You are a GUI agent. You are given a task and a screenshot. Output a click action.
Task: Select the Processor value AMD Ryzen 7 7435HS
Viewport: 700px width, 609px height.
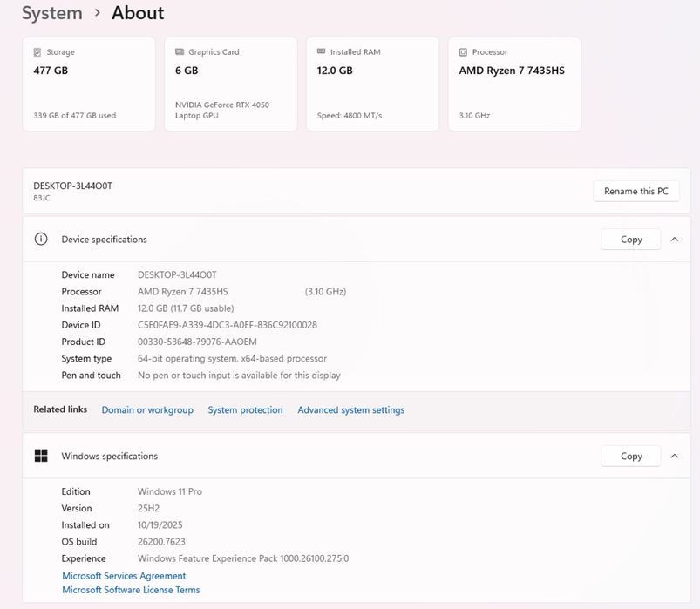pyautogui.click(x=182, y=292)
